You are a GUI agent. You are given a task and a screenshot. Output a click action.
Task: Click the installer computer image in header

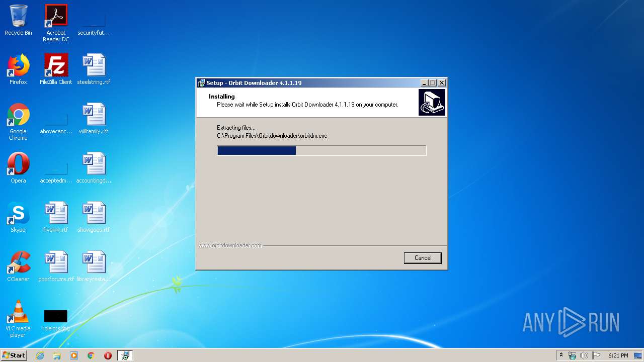tap(432, 103)
